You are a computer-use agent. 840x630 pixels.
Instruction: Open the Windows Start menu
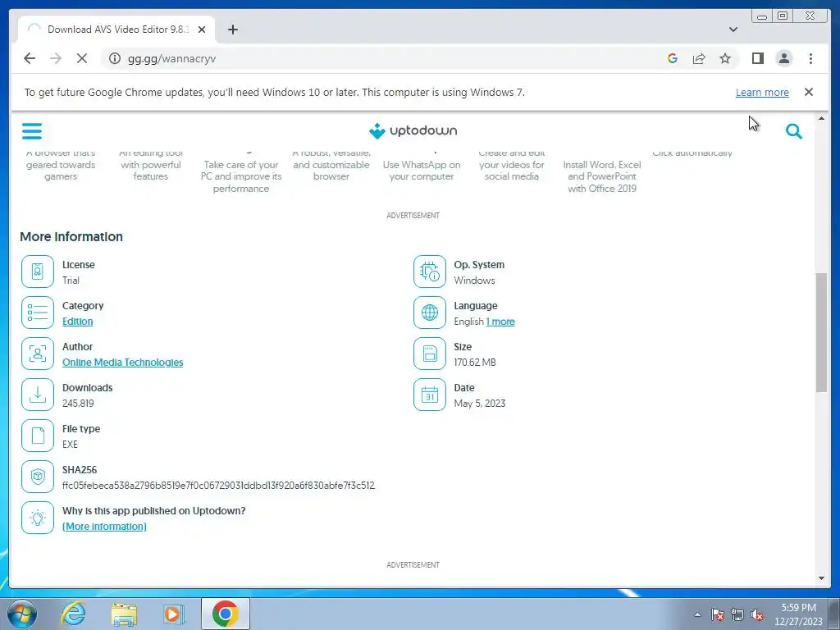tap(22, 614)
